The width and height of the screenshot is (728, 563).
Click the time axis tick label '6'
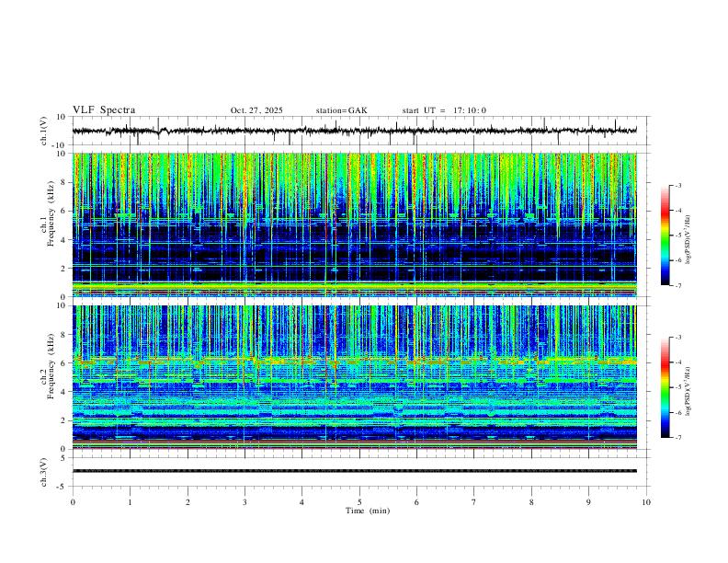(x=416, y=502)
